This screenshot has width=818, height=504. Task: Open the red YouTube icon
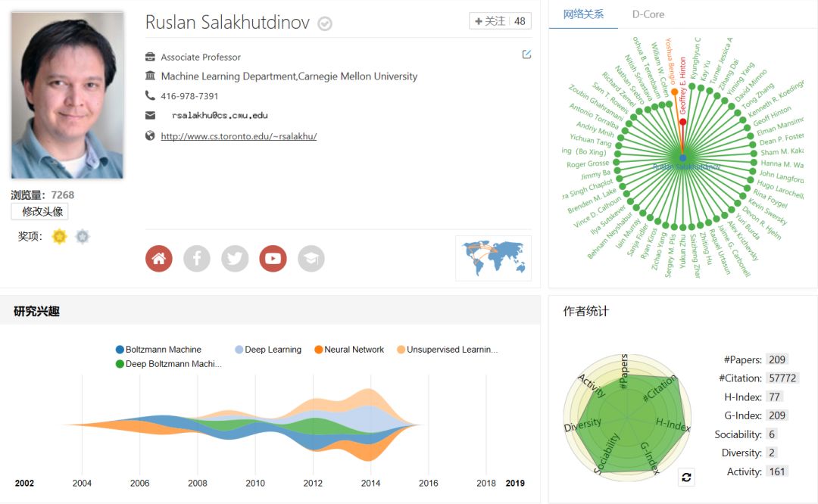(273, 259)
